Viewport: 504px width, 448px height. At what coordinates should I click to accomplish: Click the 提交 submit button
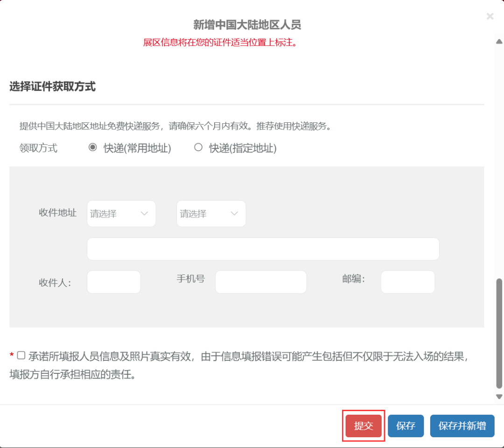pos(363,426)
